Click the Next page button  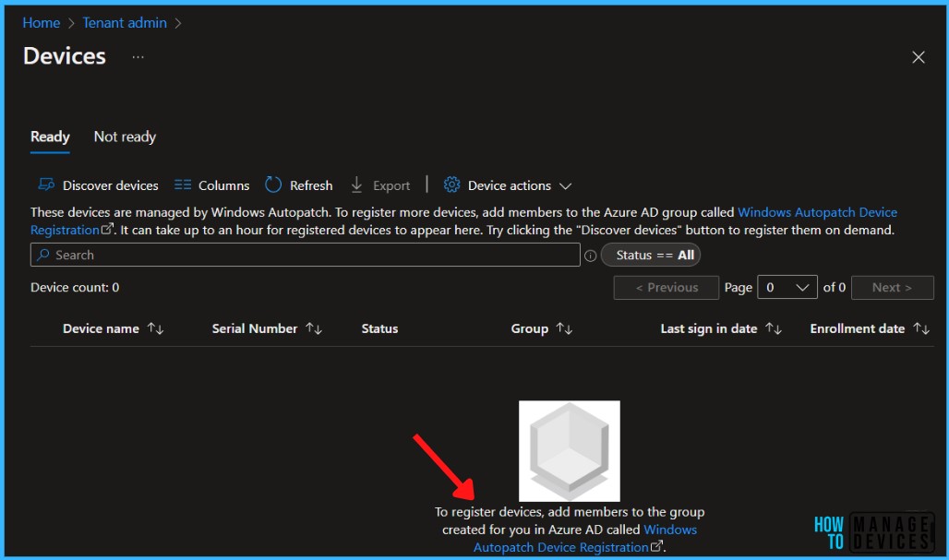pyautogui.click(x=892, y=287)
